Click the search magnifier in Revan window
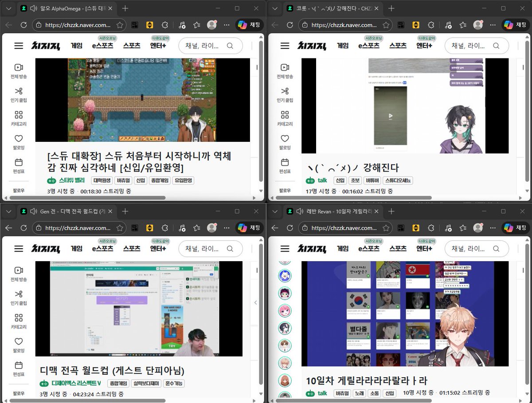This screenshot has height=403, width=532. (x=496, y=249)
